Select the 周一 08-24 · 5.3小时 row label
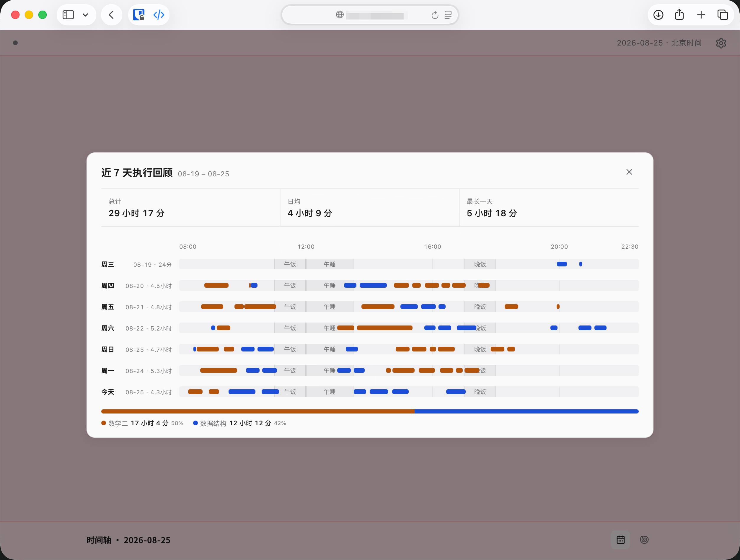The image size is (740, 560). (136, 371)
